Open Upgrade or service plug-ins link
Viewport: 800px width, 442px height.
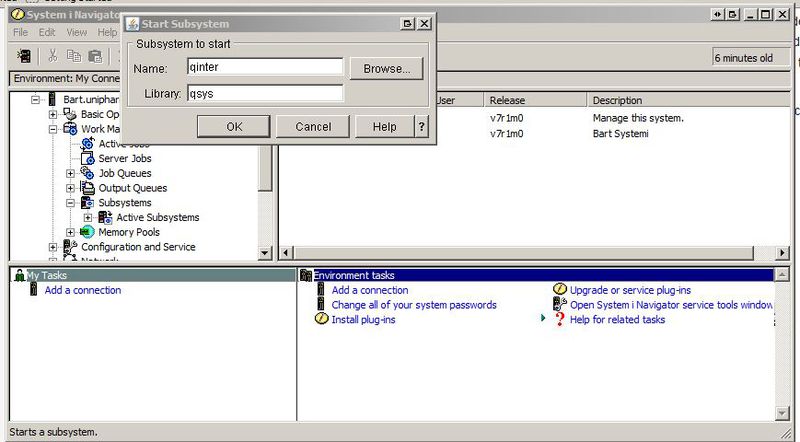point(630,290)
